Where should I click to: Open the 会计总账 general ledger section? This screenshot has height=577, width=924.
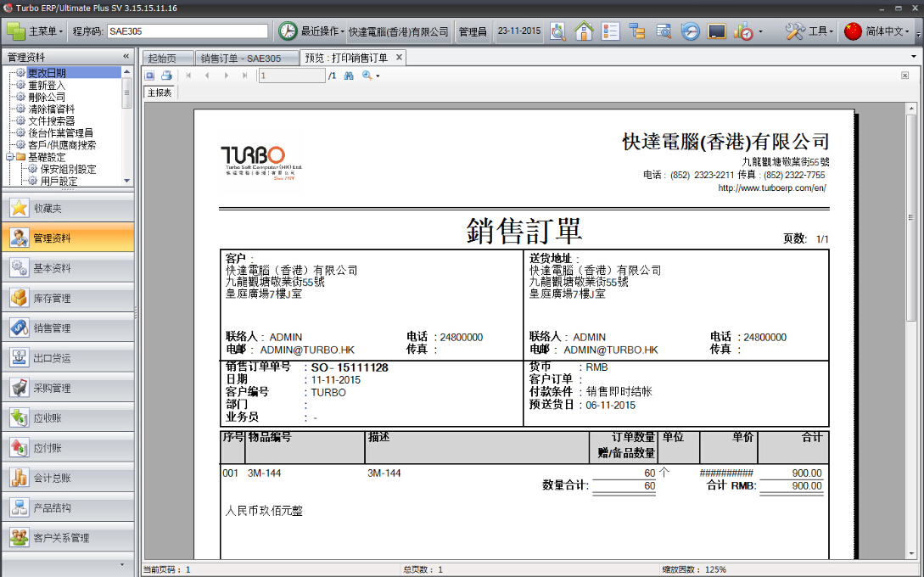68,478
